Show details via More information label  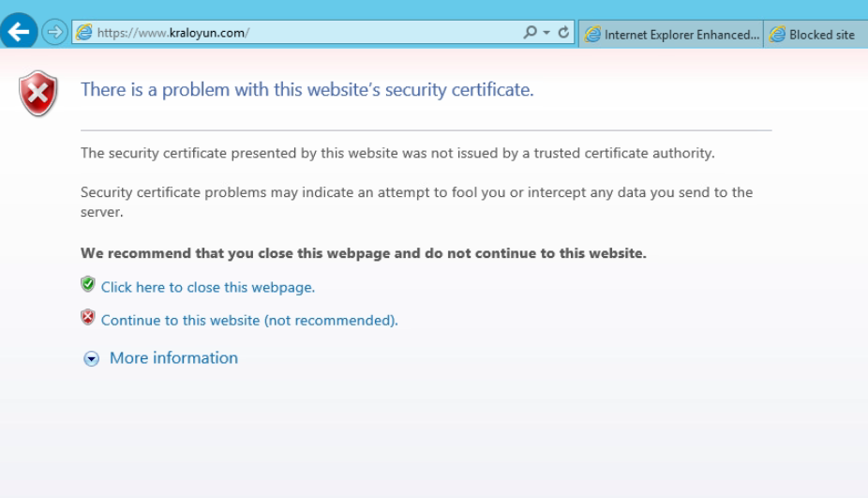coord(173,357)
